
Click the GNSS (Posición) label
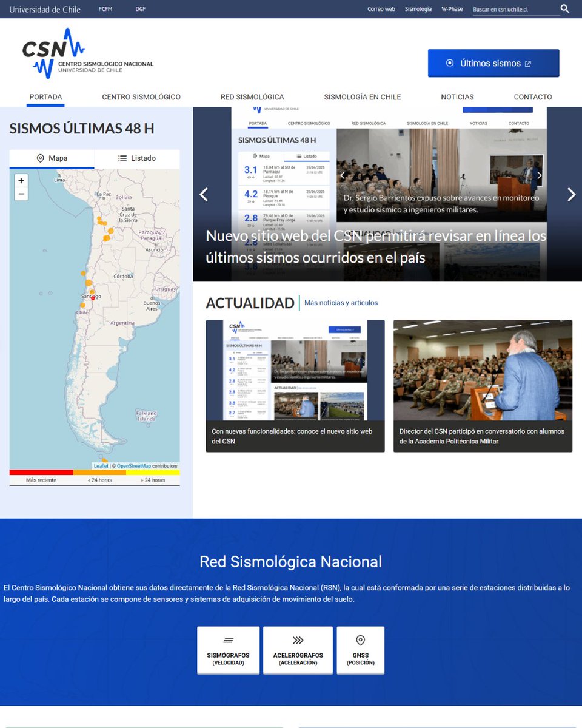coord(360,659)
